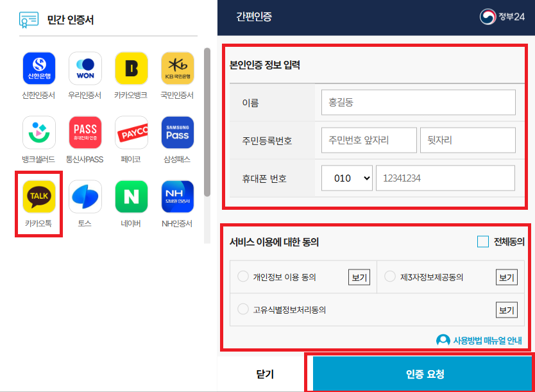Choose the Naver verification icon
Screen dimensions: 535x392
[131, 196]
